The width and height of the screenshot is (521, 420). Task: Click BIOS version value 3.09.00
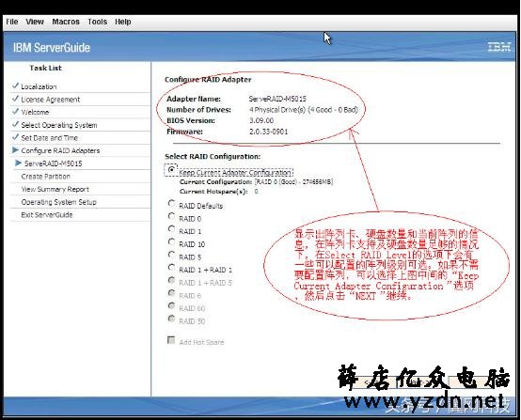click(x=261, y=120)
